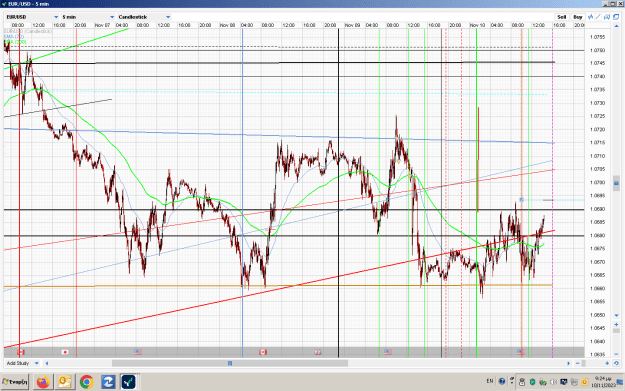
Task: Click the chart template icon near Buy
Action: tap(607, 17)
